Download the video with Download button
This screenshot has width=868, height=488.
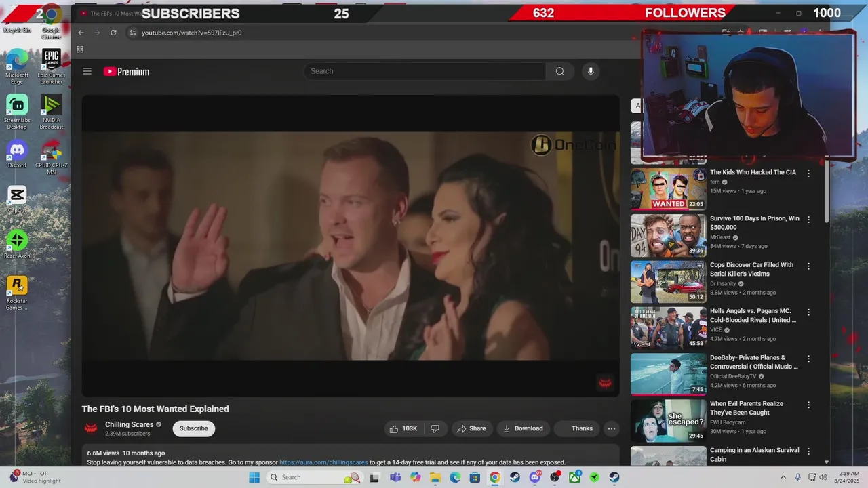pyautogui.click(x=523, y=428)
